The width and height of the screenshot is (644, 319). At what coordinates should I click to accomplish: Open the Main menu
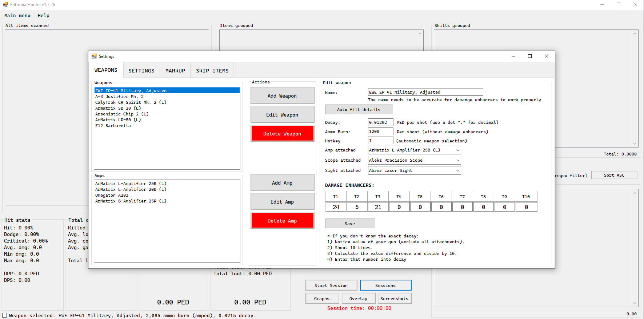click(17, 15)
